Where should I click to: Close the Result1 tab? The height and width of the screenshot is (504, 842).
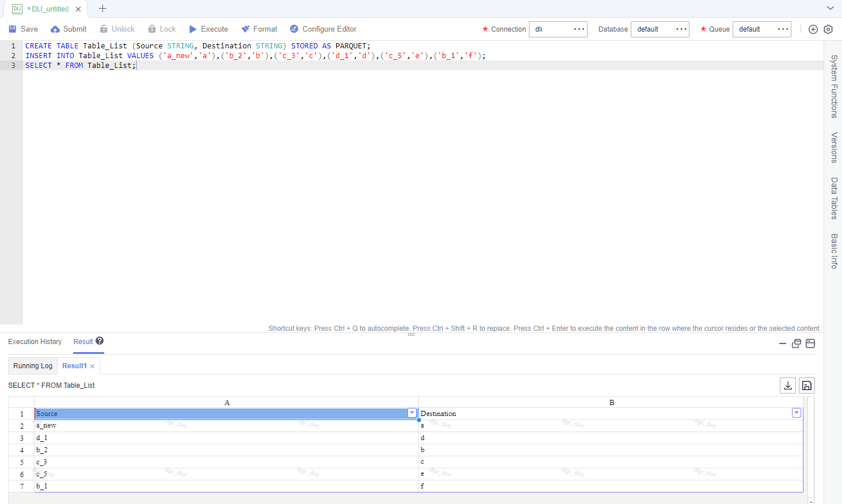pos(92,366)
